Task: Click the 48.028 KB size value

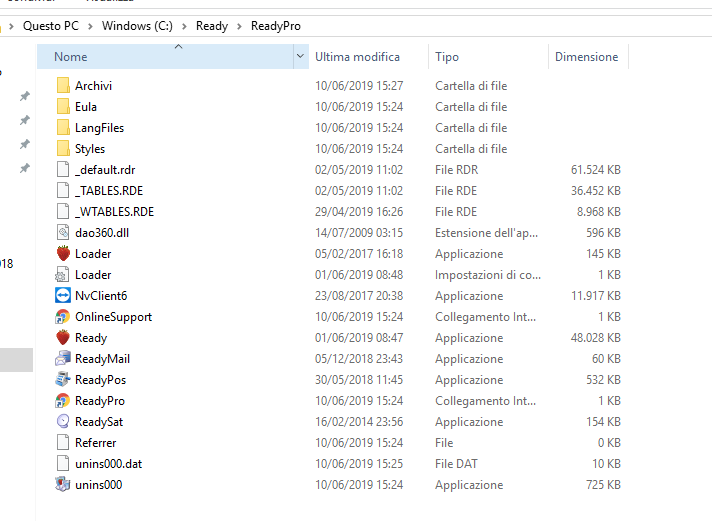Action: pyautogui.click(x=596, y=338)
